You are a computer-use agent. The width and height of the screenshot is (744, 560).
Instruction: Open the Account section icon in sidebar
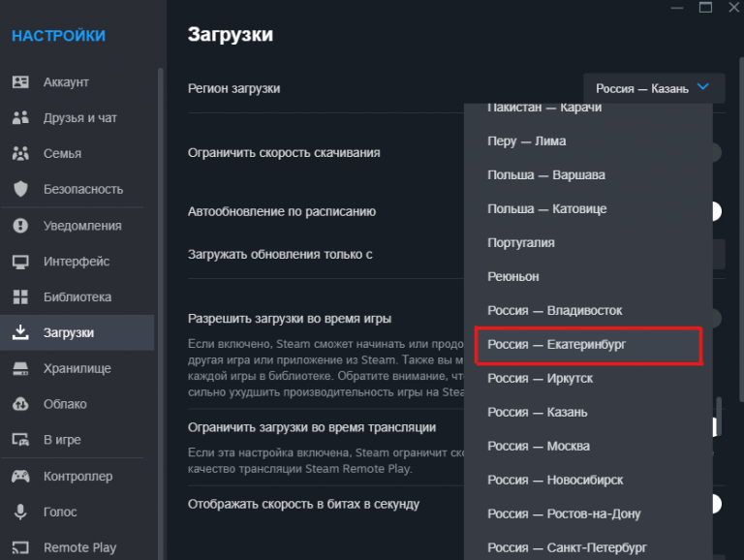[20, 82]
